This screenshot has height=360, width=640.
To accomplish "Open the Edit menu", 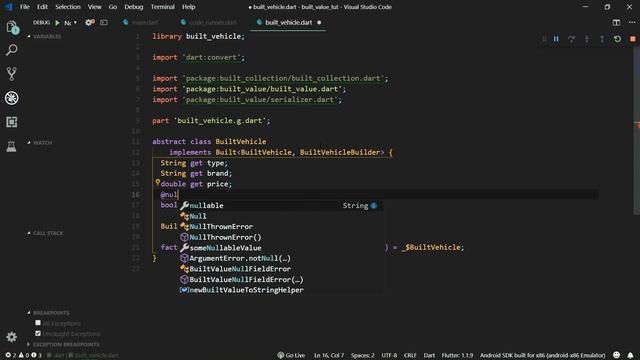I will (42, 7).
